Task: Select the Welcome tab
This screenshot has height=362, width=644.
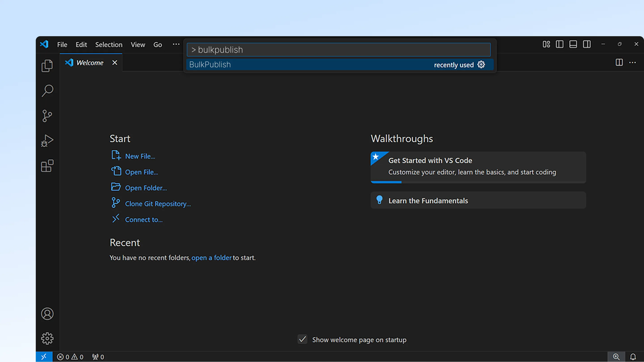Action: (91, 63)
